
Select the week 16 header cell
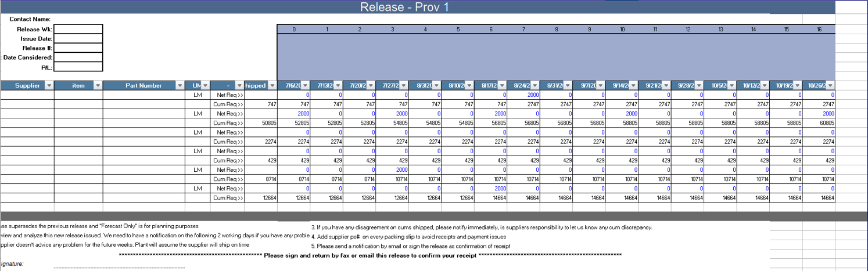point(819,30)
